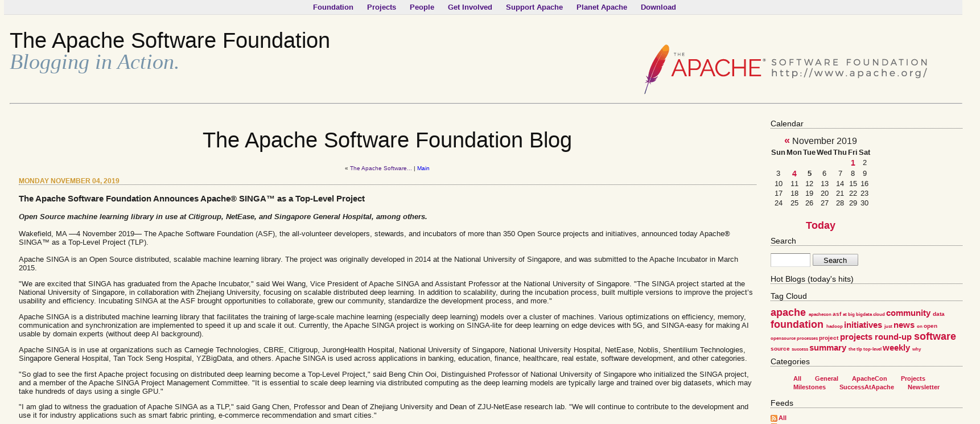Click the Search button
980x424 pixels.
pyautogui.click(x=835, y=260)
